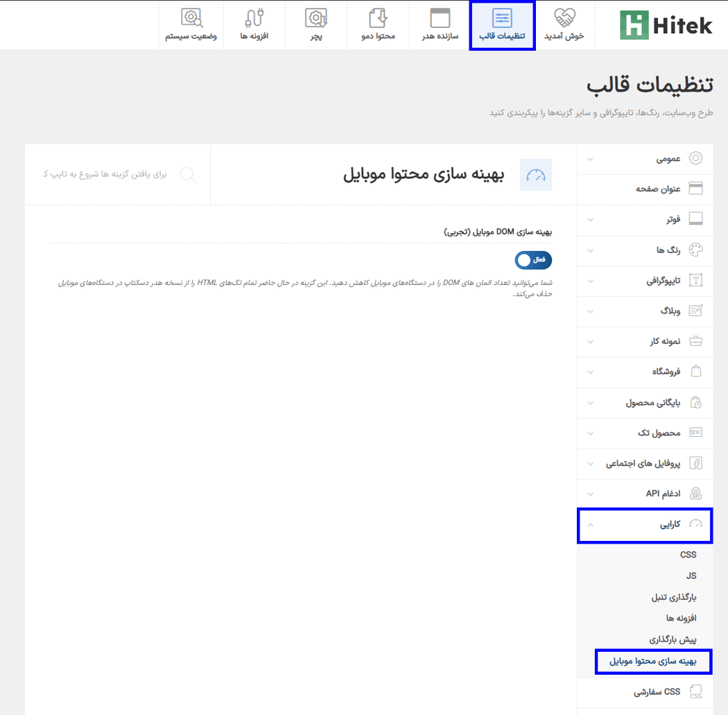728x715 pixels.
Task: Open the وضعیت سیستم magnifier-gear icon
Action: tap(191, 18)
